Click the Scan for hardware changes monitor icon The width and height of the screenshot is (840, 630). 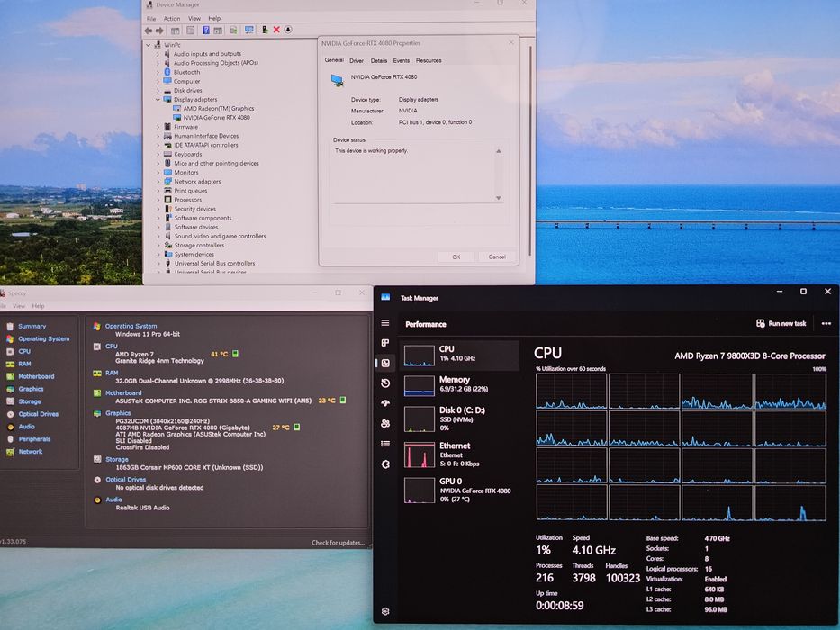[248, 30]
